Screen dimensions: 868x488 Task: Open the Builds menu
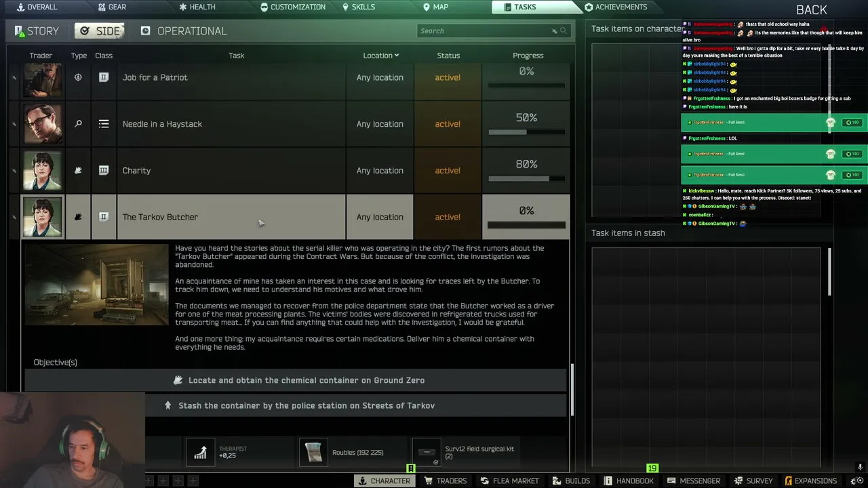click(572, 481)
